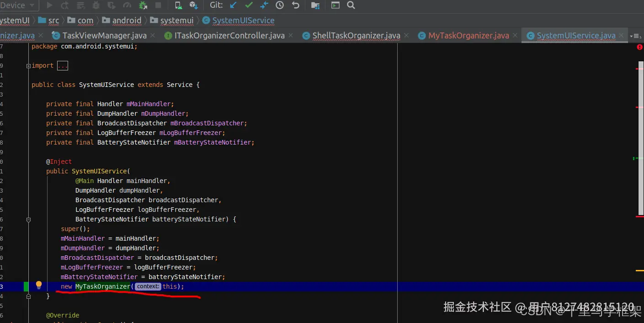644x323 pixels.
Task: Click the Search Everywhere magnifier icon
Action: click(351, 5)
